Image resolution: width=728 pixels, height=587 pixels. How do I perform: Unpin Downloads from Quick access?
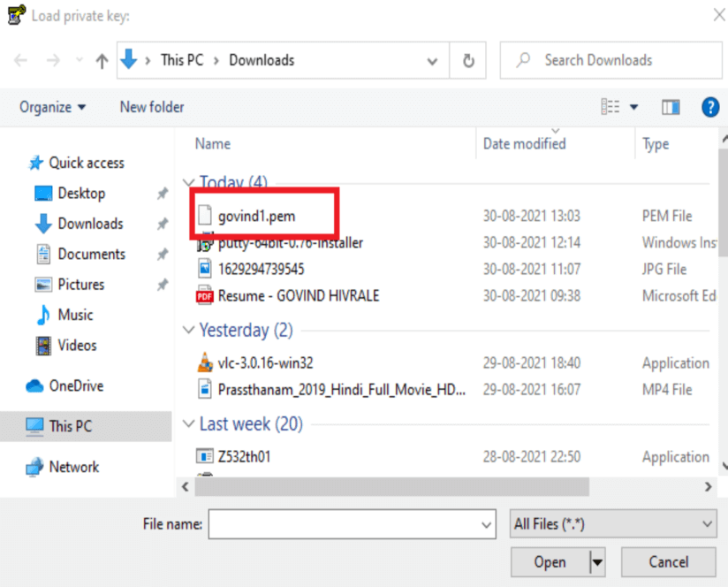tap(162, 224)
